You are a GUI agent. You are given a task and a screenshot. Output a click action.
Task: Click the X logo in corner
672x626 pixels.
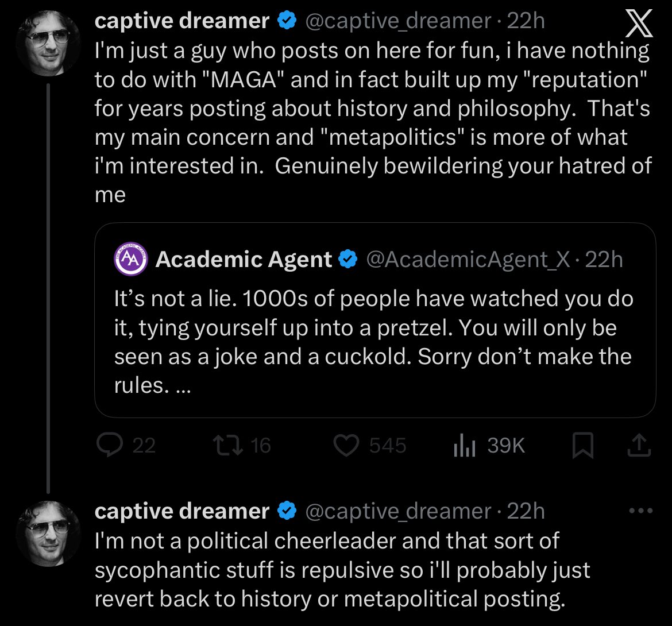coord(637,23)
